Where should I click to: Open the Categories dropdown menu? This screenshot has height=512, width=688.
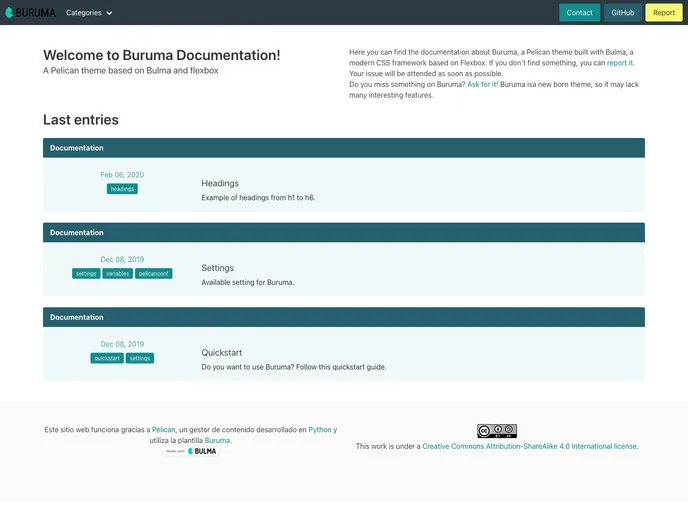pos(89,13)
